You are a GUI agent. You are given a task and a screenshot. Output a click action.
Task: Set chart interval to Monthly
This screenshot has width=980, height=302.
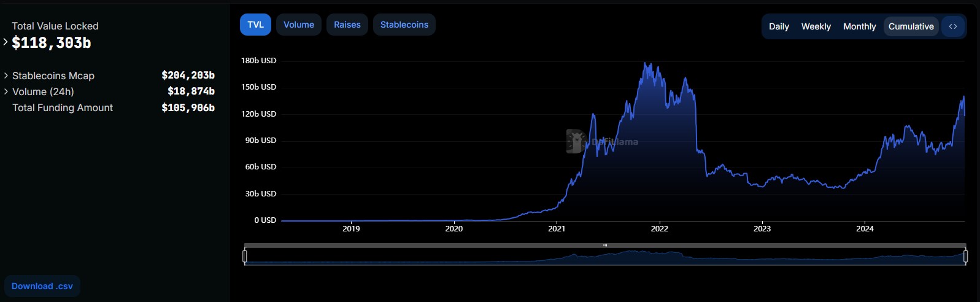pos(860,26)
